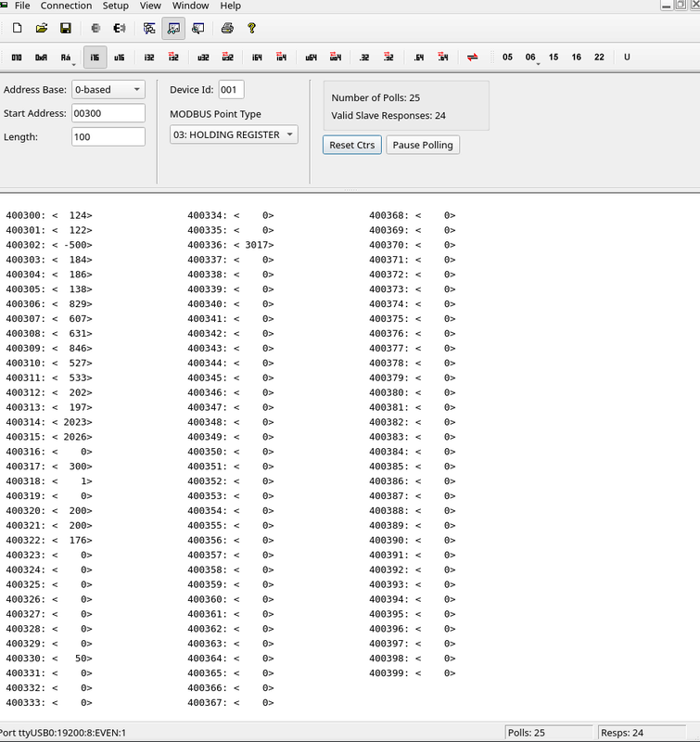
Task: Toggle the show data view icon
Action: coord(173,29)
